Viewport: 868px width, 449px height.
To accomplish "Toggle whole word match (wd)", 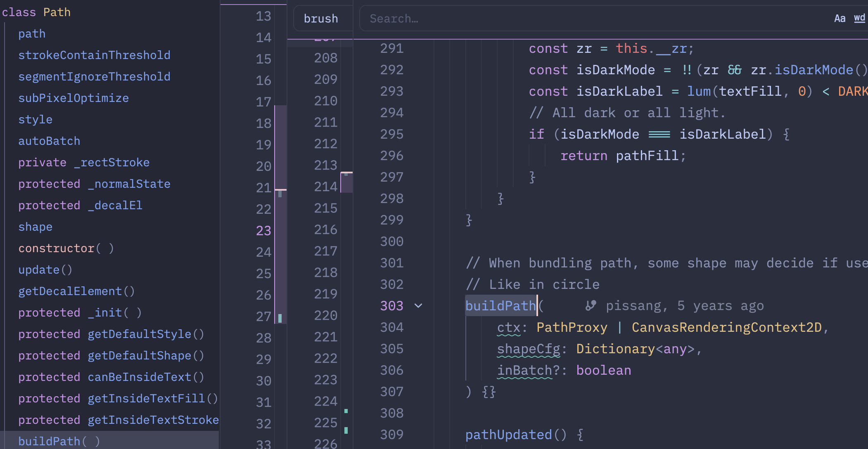I will pyautogui.click(x=859, y=19).
